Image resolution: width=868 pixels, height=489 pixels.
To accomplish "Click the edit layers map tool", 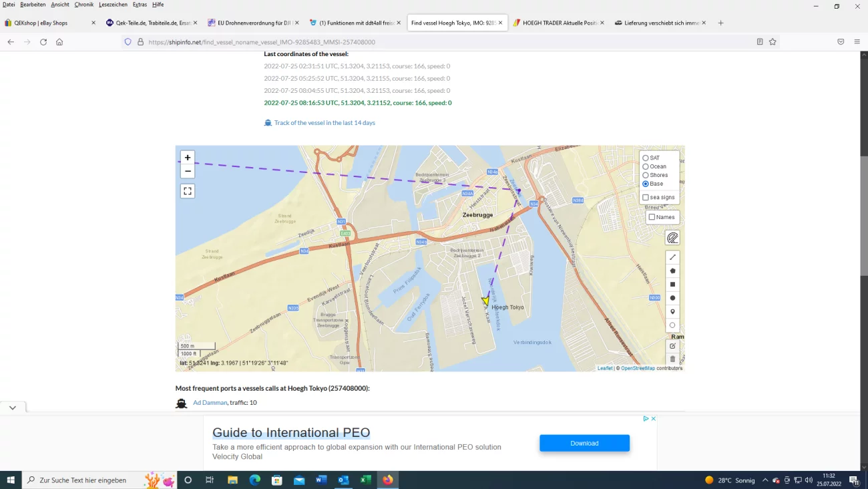I will point(672,346).
